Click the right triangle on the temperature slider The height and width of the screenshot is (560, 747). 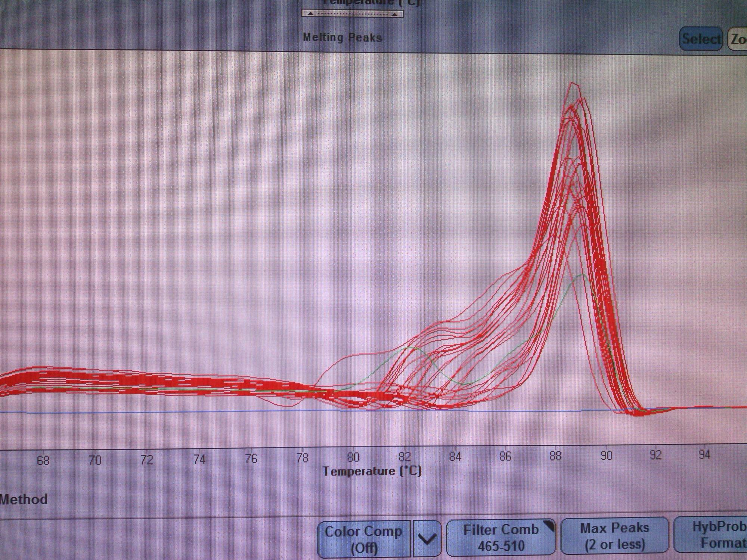394,14
